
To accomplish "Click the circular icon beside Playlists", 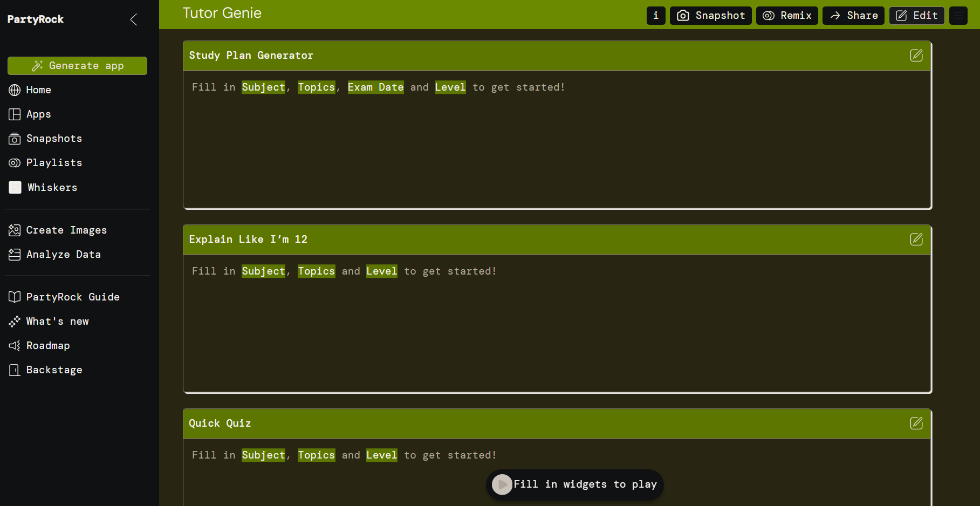I will coord(15,163).
